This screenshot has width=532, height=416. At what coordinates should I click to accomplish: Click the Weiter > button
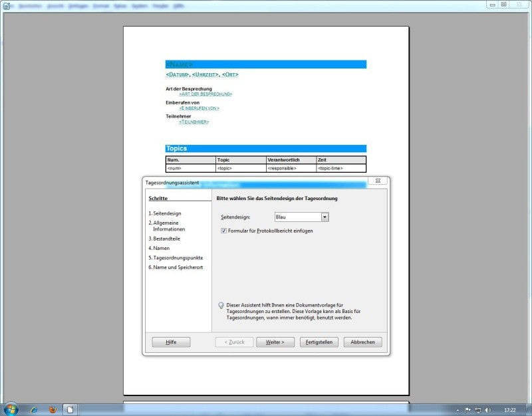coord(275,342)
